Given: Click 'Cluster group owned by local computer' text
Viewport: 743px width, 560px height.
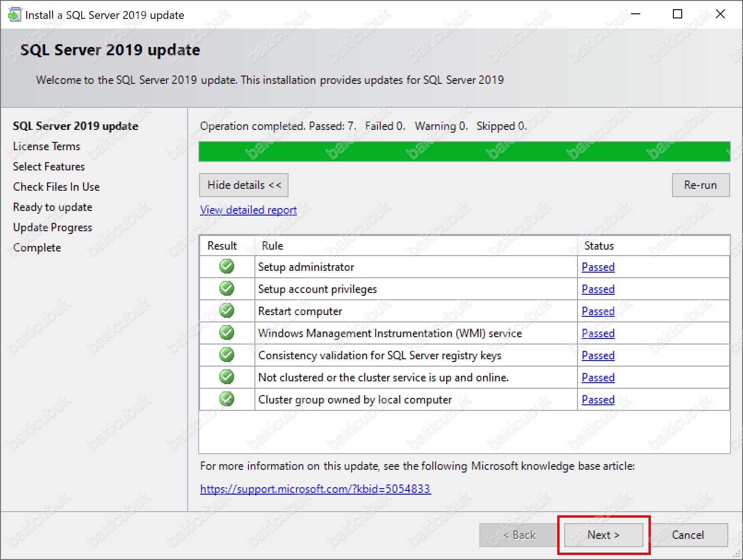Looking at the screenshot, I should point(355,400).
